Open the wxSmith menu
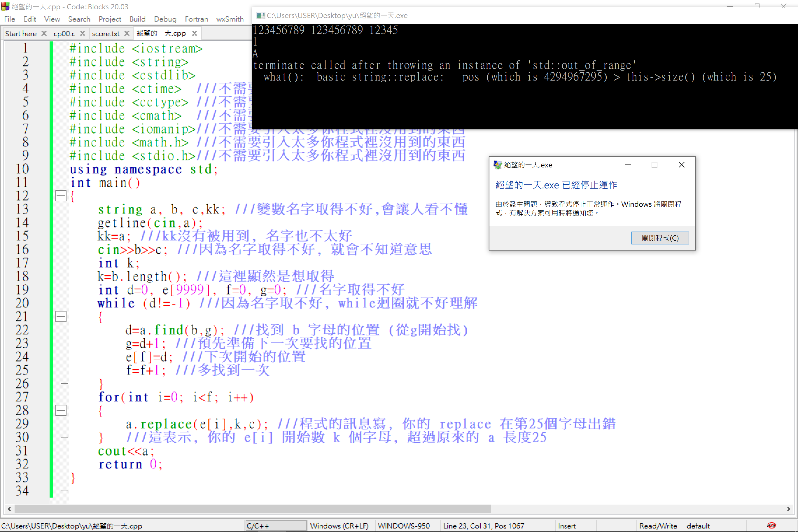Viewport: 798px width, 532px height. point(230,19)
